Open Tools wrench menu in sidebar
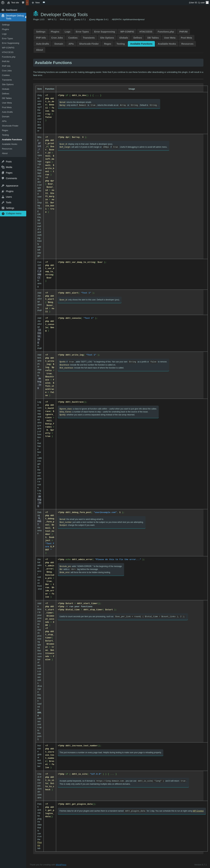The height and width of the screenshot is (868, 210). [x=3, y=202]
